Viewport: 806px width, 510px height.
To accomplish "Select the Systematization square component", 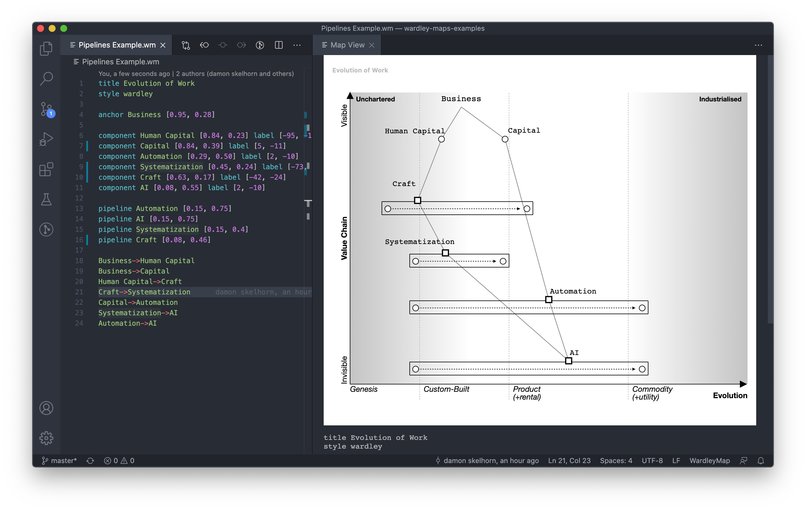I will pyautogui.click(x=445, y=253).
